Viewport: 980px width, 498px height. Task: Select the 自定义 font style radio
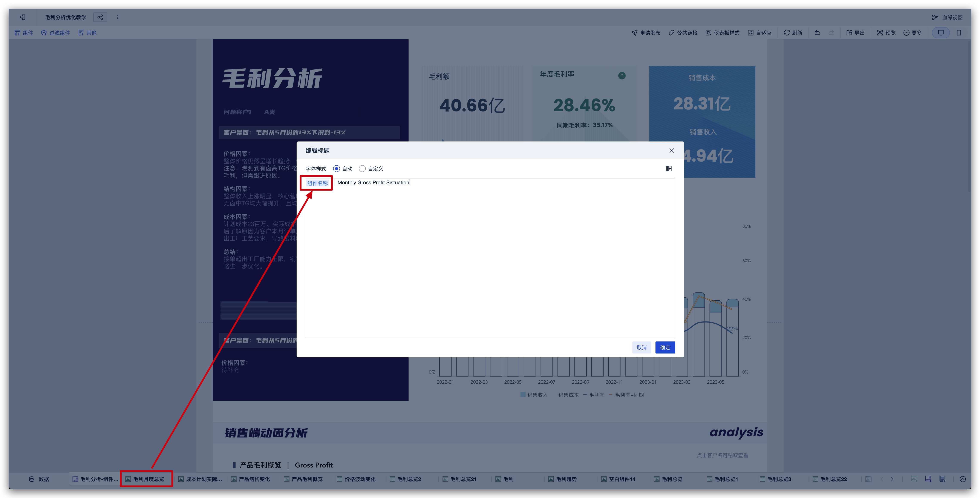pos(362,169)
